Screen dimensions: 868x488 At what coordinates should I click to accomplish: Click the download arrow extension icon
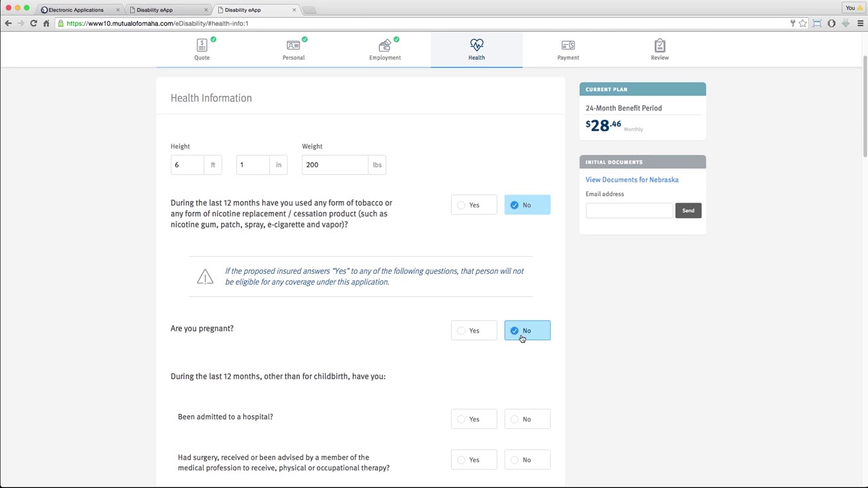click(846, 23)
